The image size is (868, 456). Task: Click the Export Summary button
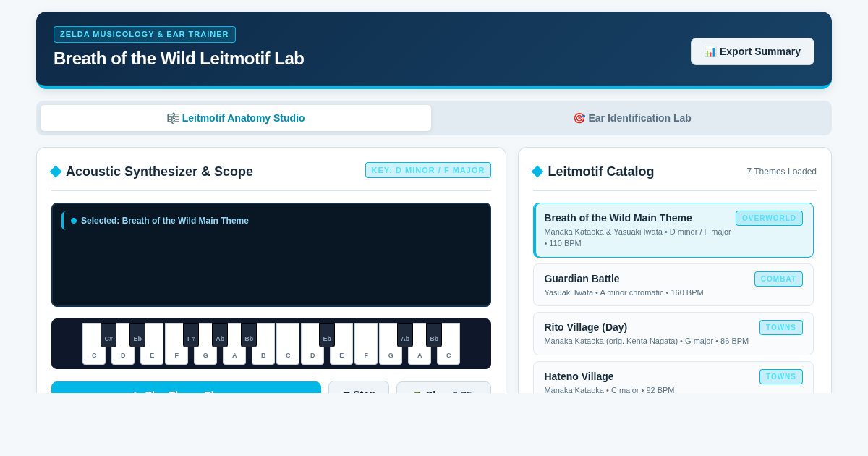pos(752,51)
